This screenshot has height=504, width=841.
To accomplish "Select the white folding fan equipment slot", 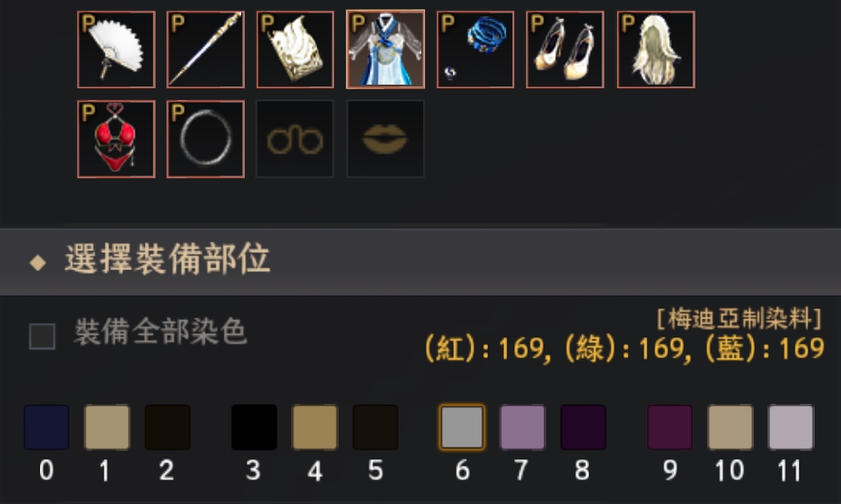I will click(x=117, y=49).
